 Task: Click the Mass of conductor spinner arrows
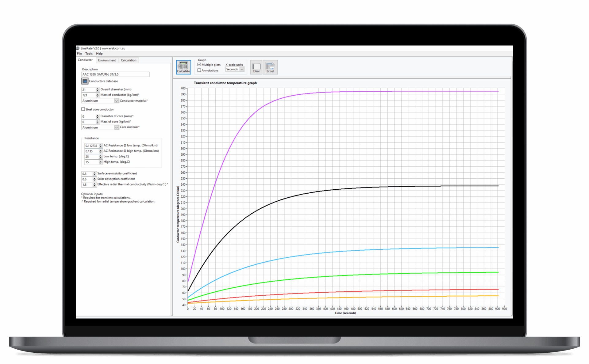(98, 95)
